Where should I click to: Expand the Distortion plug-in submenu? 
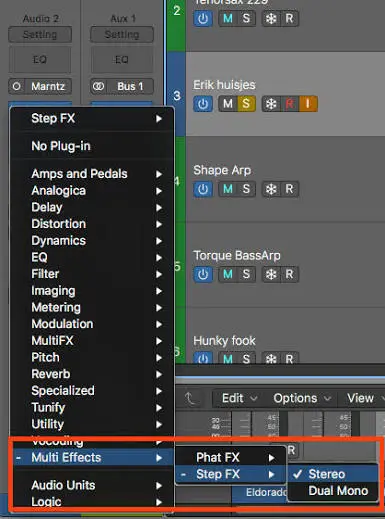[x=92, y=224]
